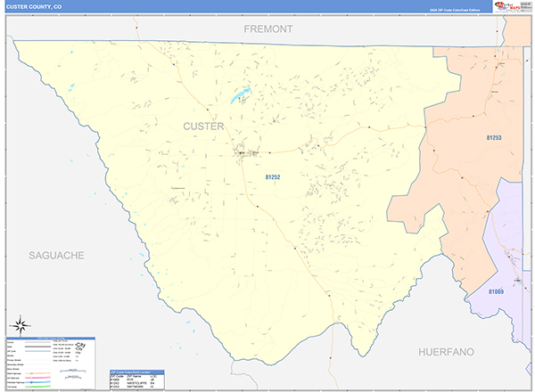The width and height of the screenshot is (535, 392).
Task: Click the blue lake northeast of Westcliffe
Action: tap(241, 95)
